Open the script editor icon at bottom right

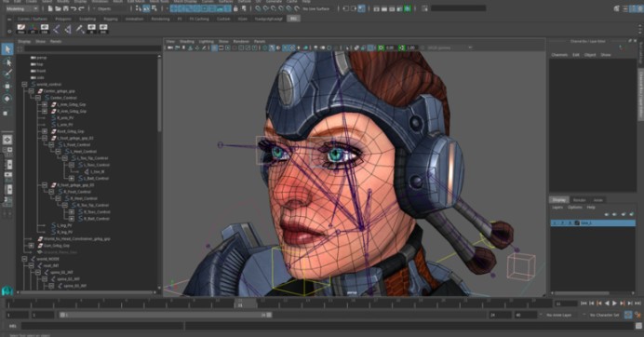(x=638, y=326)
